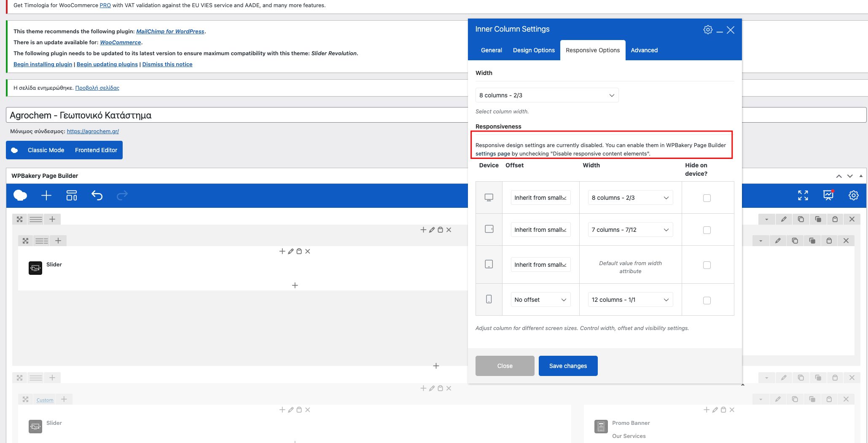Viewport: 868px width, 443px height.
Task: Open MailChimp for WordPress link
Action: coord(170,31)
